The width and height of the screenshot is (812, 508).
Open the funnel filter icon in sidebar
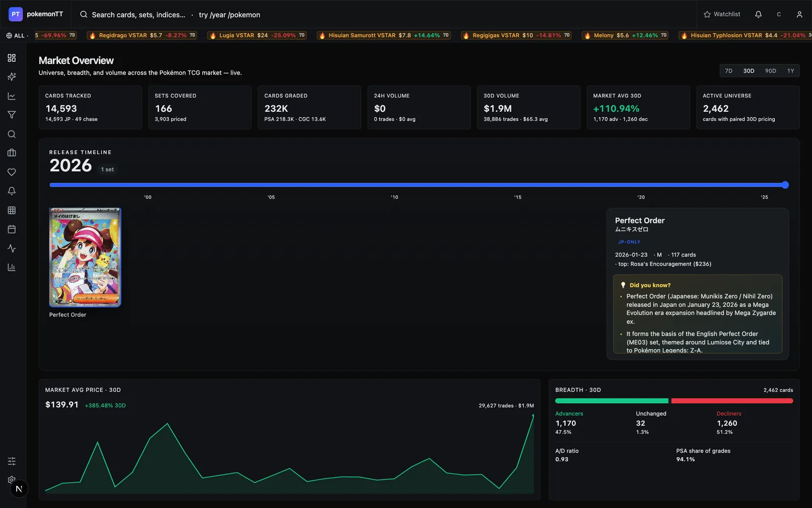tap(12, 115)
